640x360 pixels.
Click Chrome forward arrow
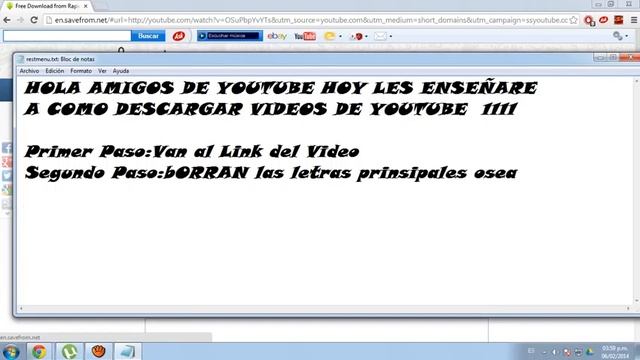coord(20,20)
